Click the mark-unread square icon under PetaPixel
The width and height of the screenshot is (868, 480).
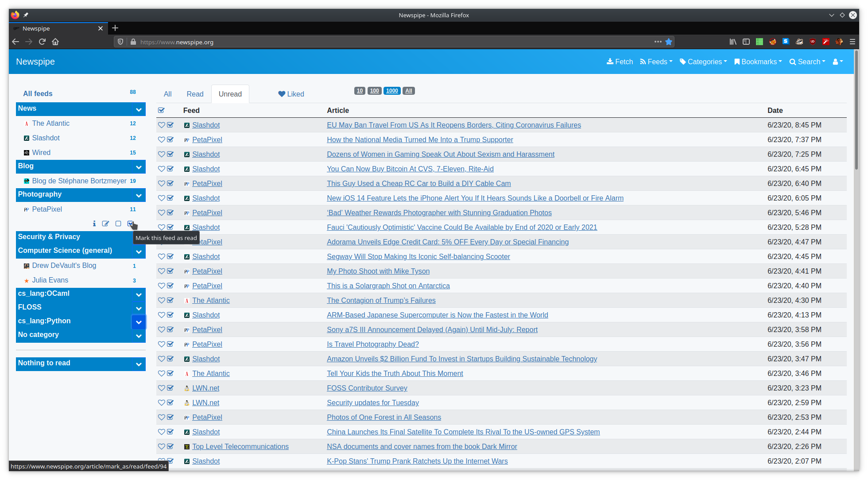(x=118, y=224)
